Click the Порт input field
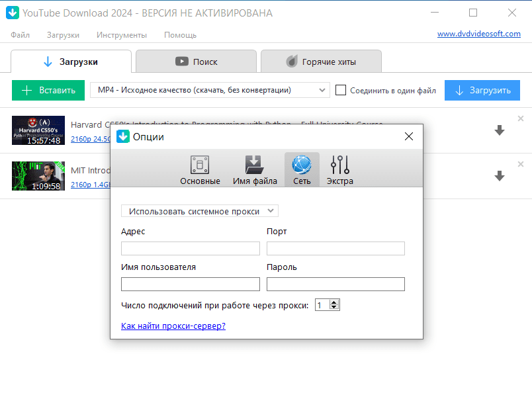 (x=335, y=248)
